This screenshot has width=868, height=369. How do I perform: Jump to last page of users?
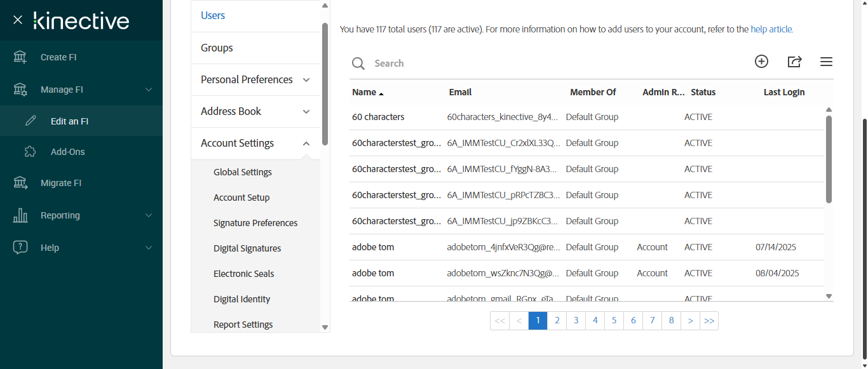(709, 321)
